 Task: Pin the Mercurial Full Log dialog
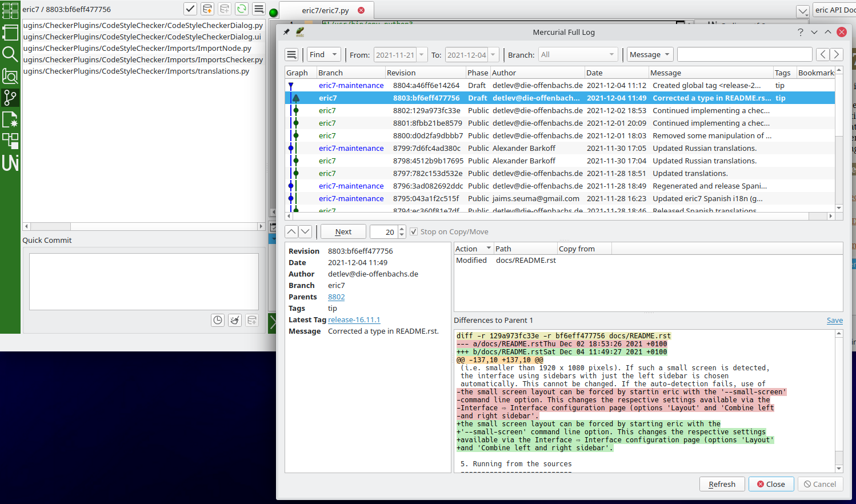pyautogui.click(x=286, y=32)
